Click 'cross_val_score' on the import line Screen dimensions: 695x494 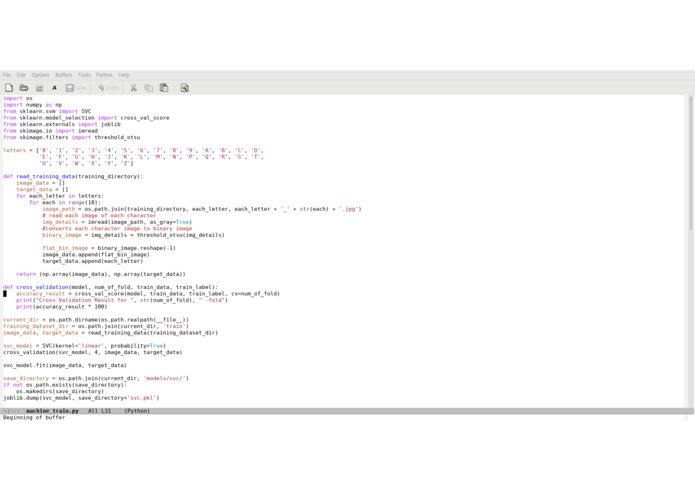[x=144, y=118]
